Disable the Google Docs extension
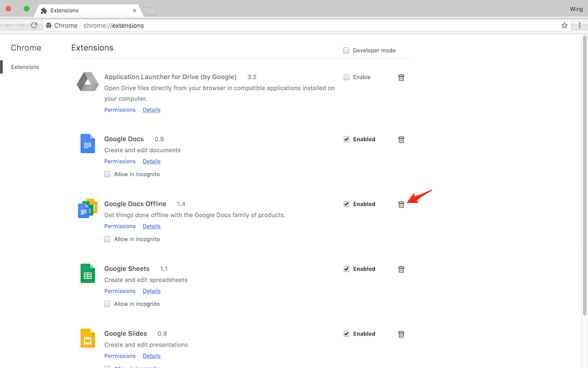This screenshot has width=588, height=368. 347,139
